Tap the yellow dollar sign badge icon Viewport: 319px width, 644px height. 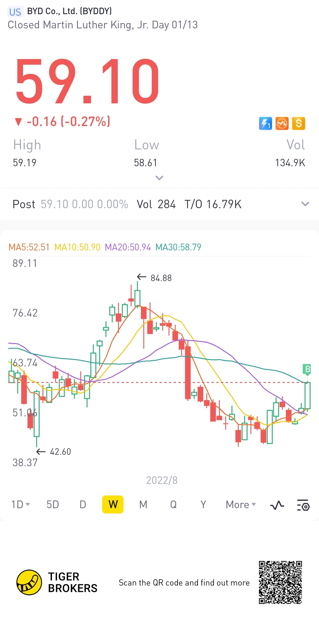click(299, 123)
